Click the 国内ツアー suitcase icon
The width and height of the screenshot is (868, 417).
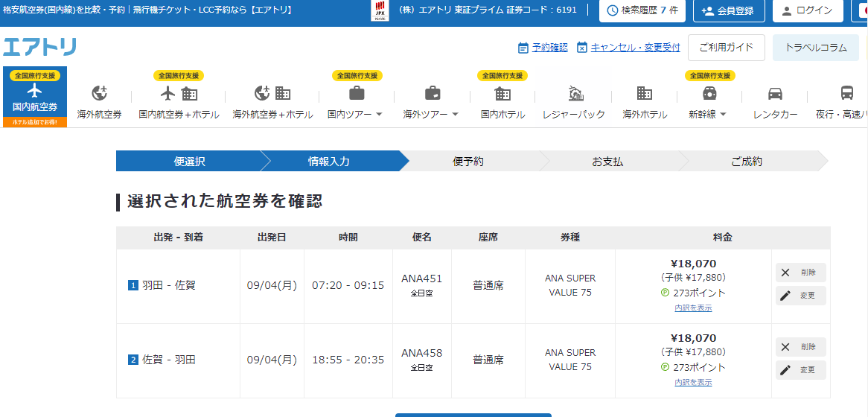[x=357, y=93]
